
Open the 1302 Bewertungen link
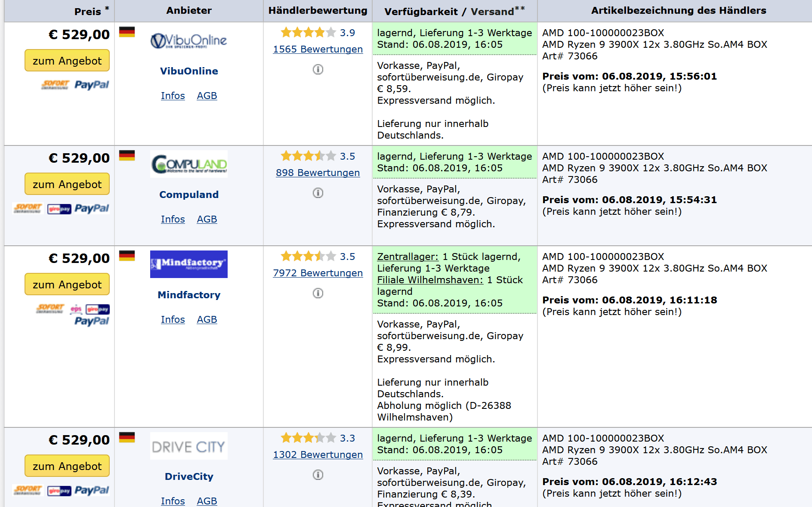(x=318, y=454)
